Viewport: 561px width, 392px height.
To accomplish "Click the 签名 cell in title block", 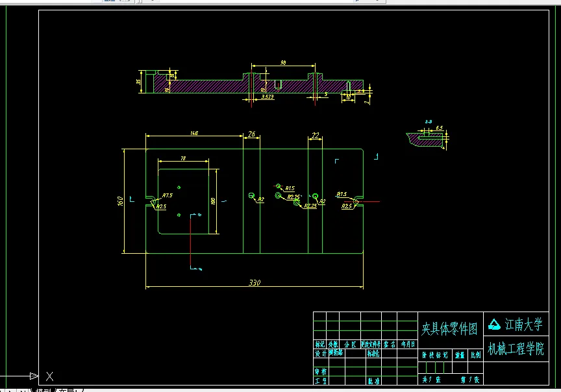I will (390, 345).
